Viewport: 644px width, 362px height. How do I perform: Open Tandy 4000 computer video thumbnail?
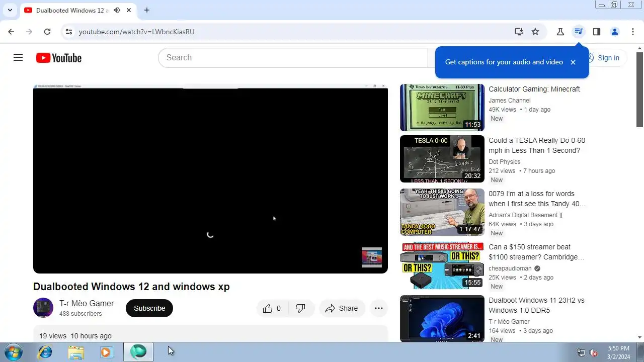442,212
